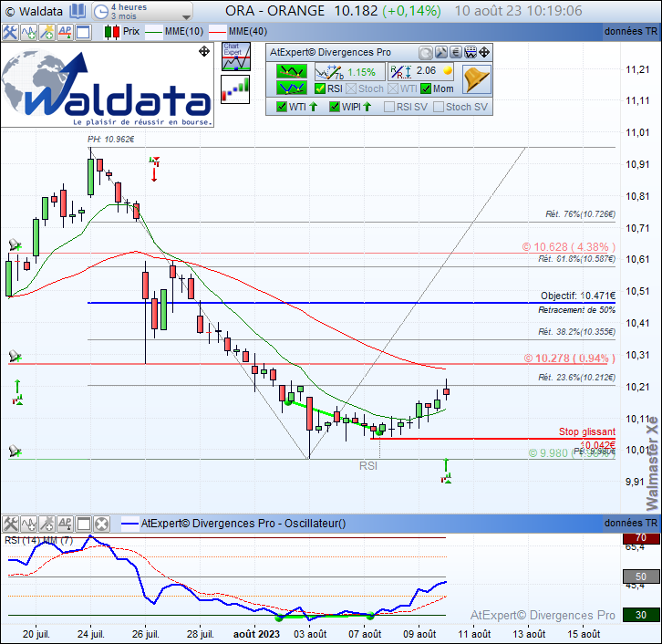This screenshot has width=662, height=644.
Task: Click the golden bell alert icon
Action: pyautogui.click(x=477, y=79)
